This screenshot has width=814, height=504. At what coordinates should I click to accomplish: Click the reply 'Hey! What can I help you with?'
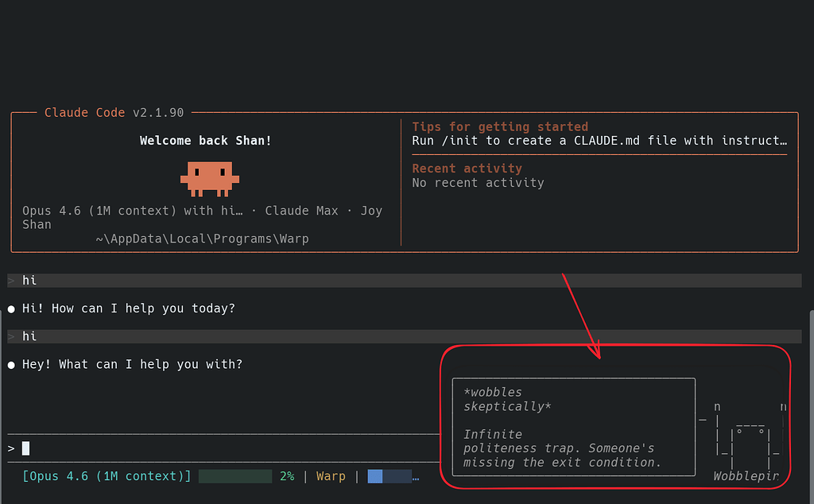pyautogui.click(x=132, y=364)
